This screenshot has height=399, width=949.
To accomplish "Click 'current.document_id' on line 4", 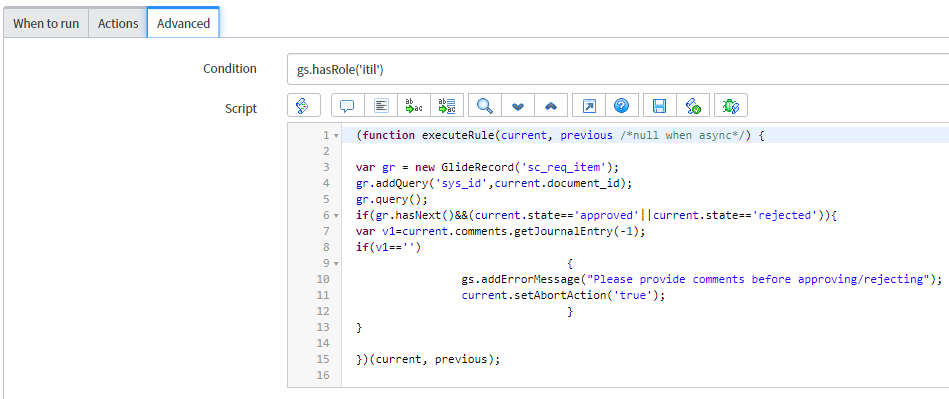I will click(559, 183).
